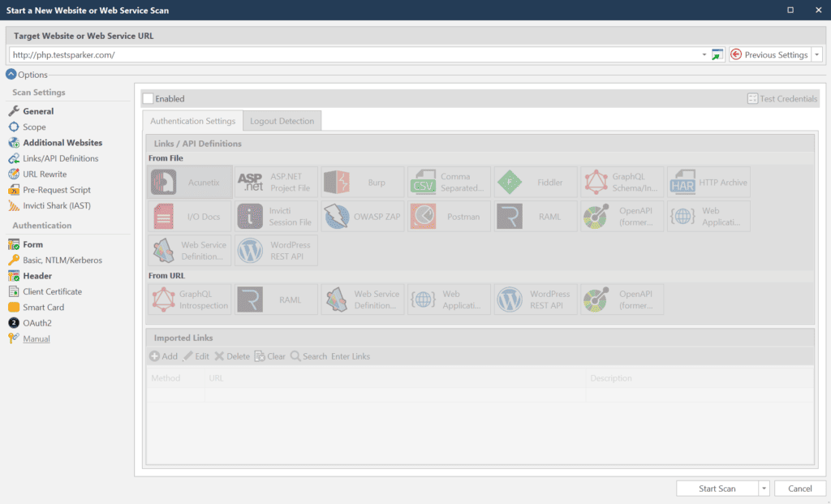Choose HTTP Archive import icon
This screenshot has height=504, width=831.
[x=682, y=183]
